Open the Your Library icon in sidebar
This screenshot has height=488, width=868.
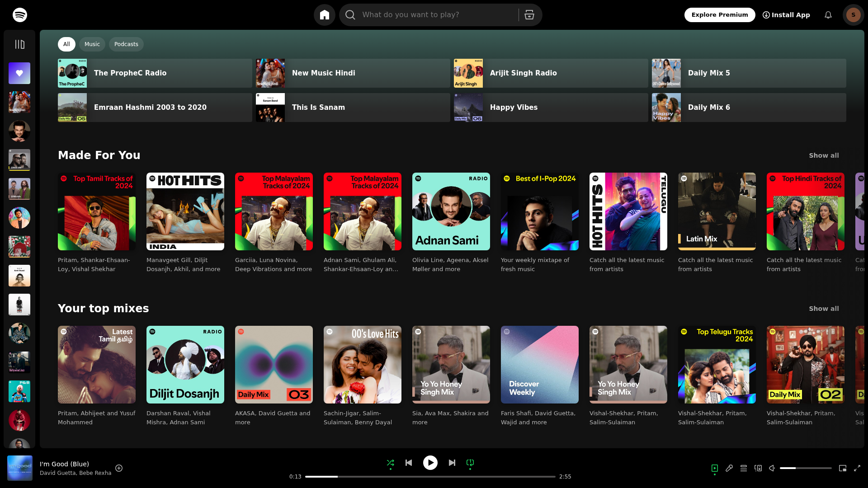pos(19,44)
